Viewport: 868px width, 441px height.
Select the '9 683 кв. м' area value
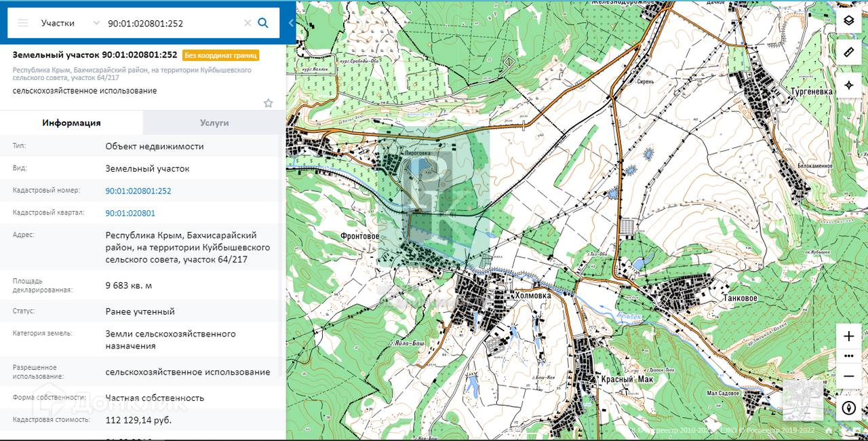click(x=129, y=286)
